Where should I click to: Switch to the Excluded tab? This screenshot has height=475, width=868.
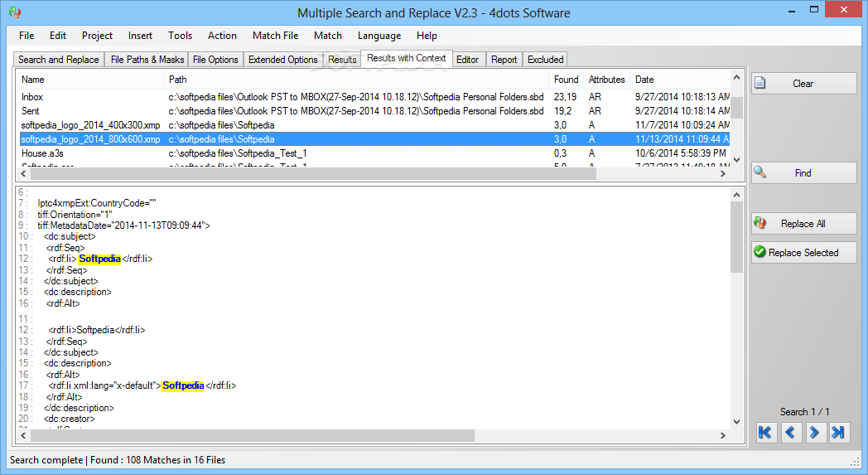click(545, 60)
